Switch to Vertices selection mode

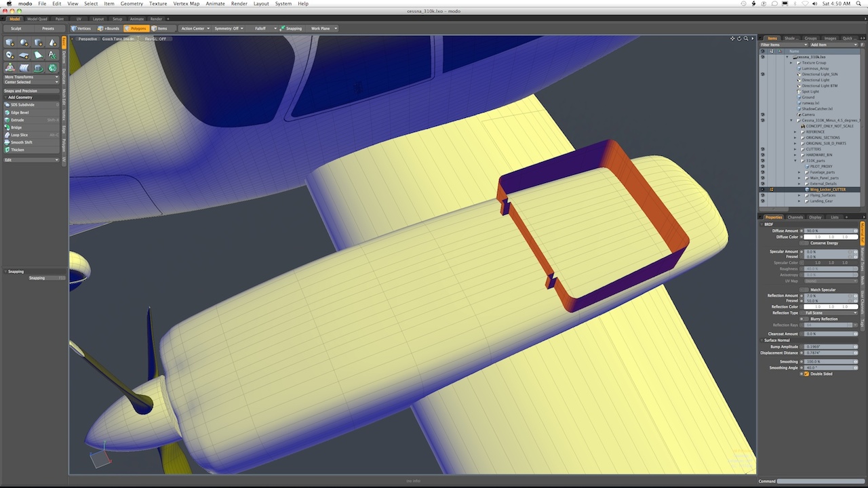[x=81, y=28]
